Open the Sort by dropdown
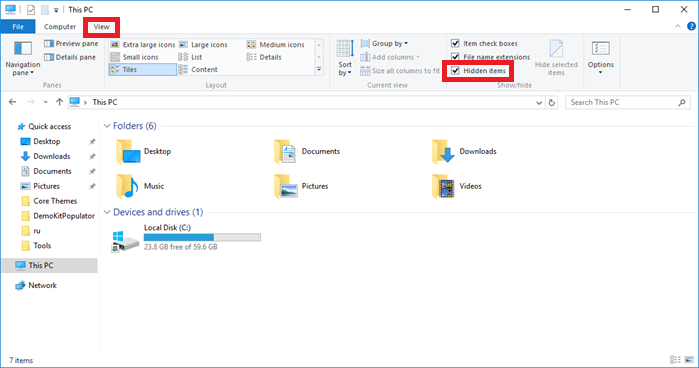Screen dimensions: 699x368 (x=345, y=58)
